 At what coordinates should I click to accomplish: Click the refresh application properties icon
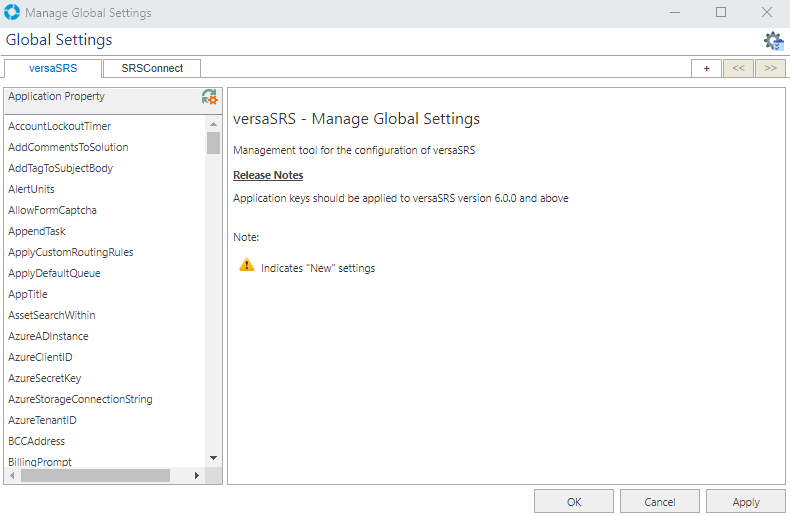(209, 97)
